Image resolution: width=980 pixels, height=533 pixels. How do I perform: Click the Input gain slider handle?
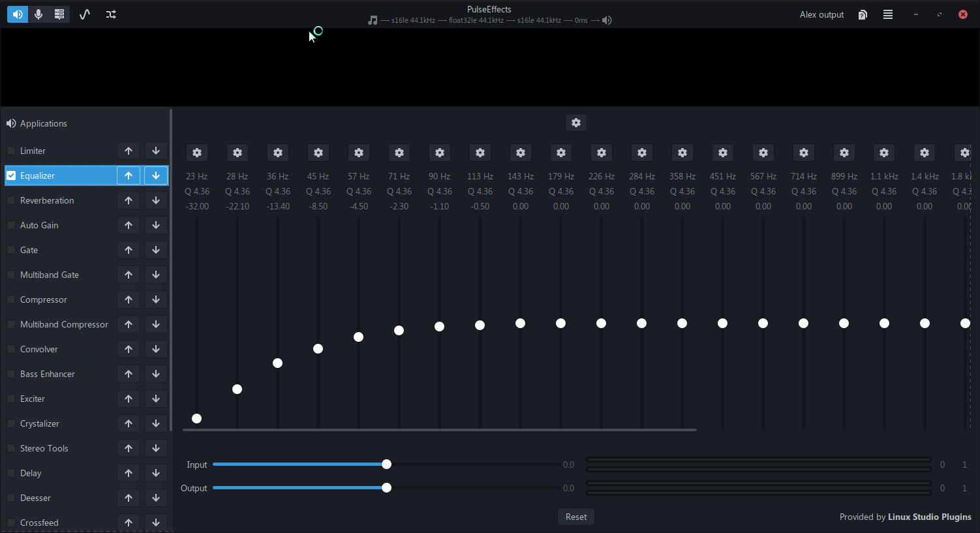tap(386, 464)
